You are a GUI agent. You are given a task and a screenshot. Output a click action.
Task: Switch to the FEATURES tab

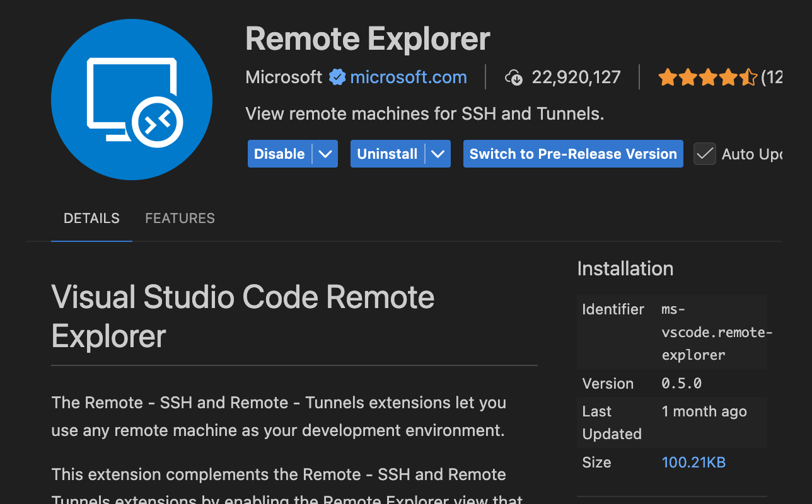[180, 219]
